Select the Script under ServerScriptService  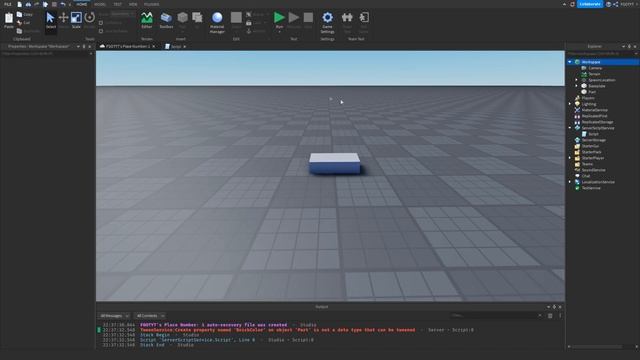point(593,134)
